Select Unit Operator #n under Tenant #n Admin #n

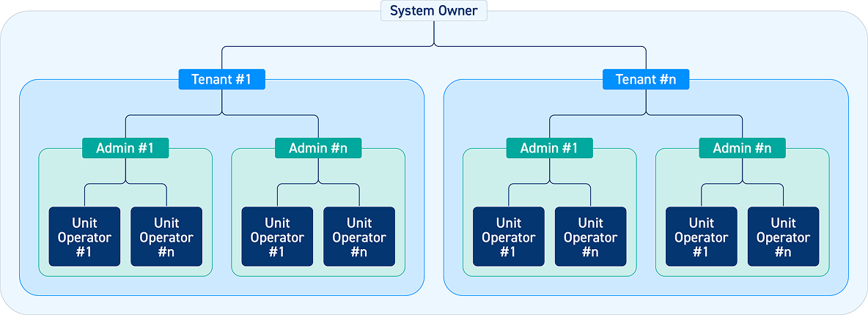coord(783,237)
